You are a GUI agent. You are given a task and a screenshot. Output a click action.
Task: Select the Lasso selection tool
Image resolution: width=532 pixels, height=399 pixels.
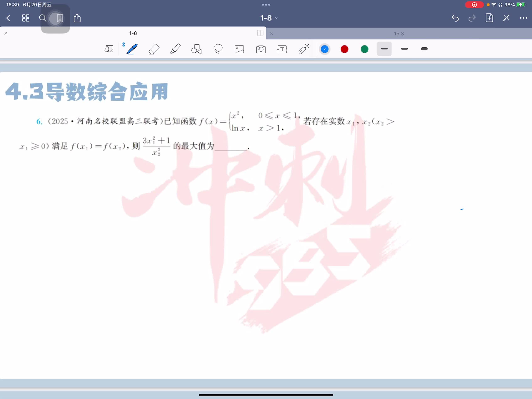(x=218, y=49)
